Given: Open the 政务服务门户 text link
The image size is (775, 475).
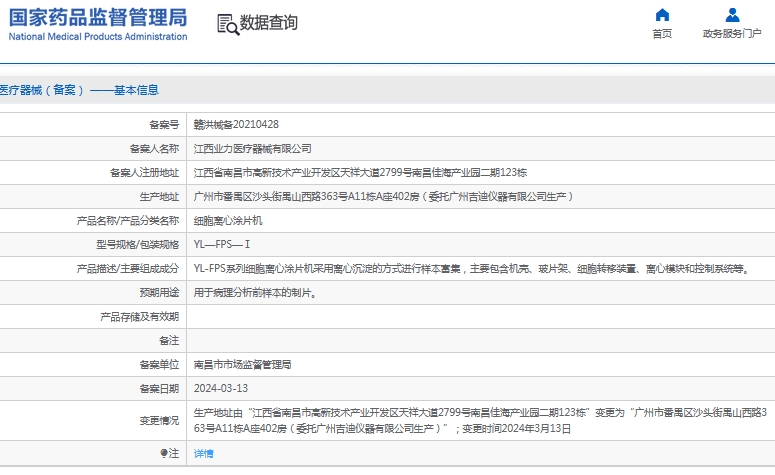Looking at the screenshot, I should [732, 34].
